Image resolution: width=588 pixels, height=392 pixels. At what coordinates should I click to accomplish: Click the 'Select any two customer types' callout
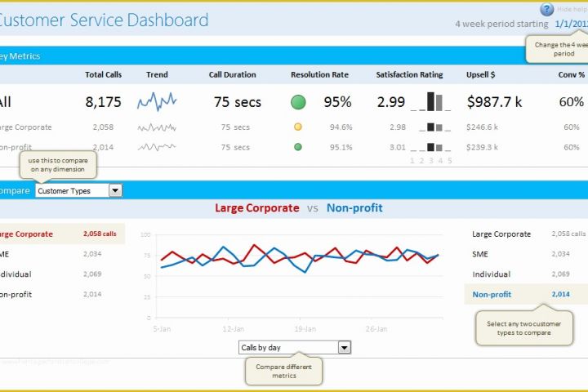pyautogui.click(x=523, y=328)
